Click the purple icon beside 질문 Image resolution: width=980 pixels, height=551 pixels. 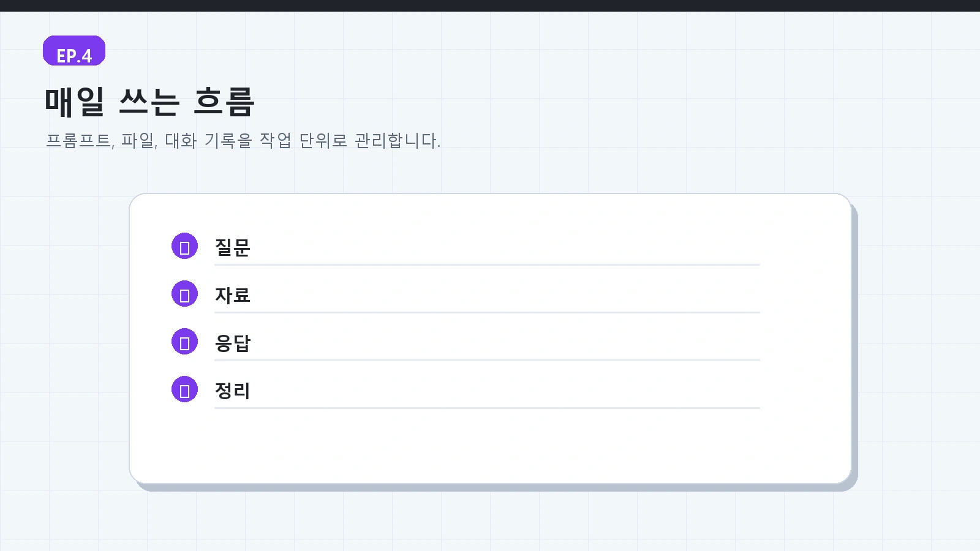coord(184,246)
